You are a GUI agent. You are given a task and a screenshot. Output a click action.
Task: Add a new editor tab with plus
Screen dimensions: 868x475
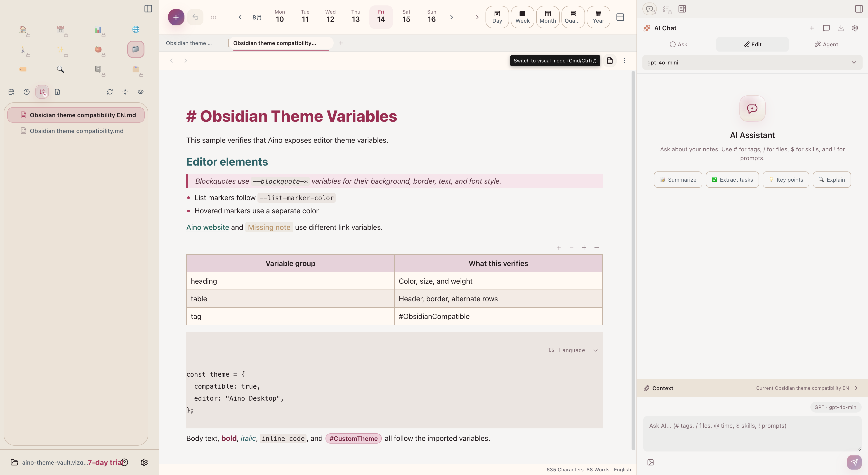coord(341,43)
